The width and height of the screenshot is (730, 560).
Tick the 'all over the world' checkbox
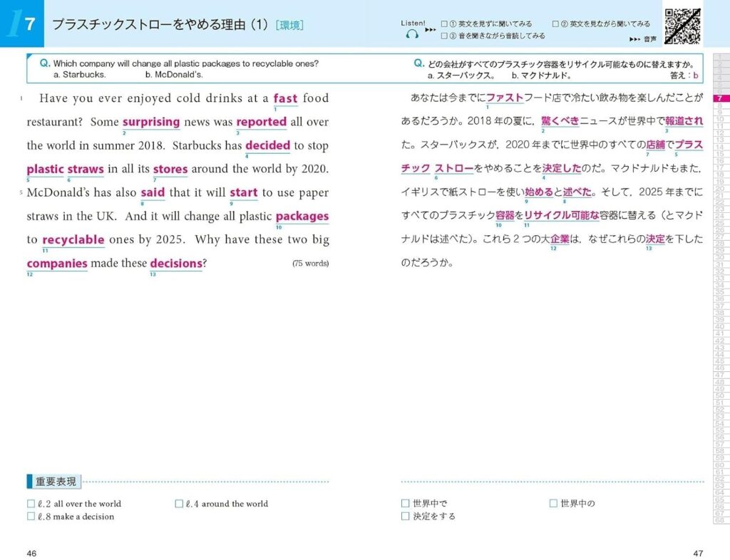(x=31, y=504)
